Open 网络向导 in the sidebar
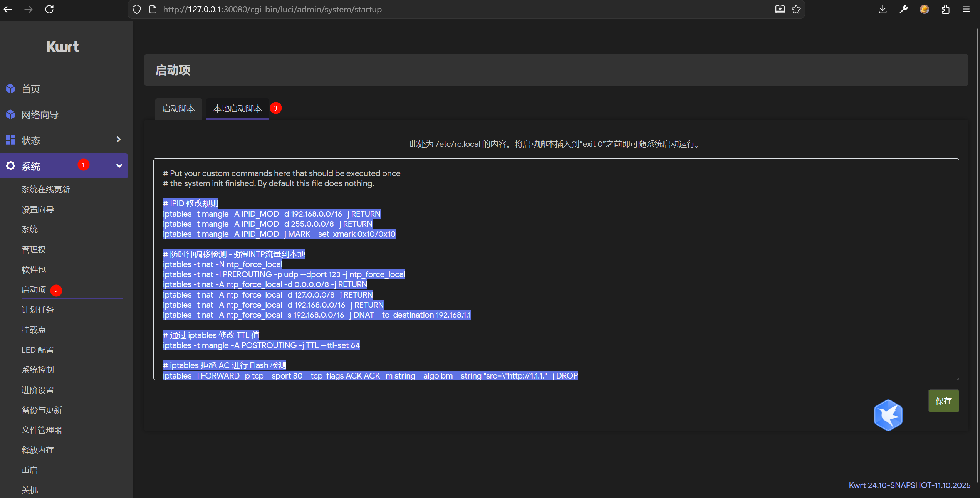Image resolution: width=980 pixels, height=498 pixels. (x=40, y=114)
